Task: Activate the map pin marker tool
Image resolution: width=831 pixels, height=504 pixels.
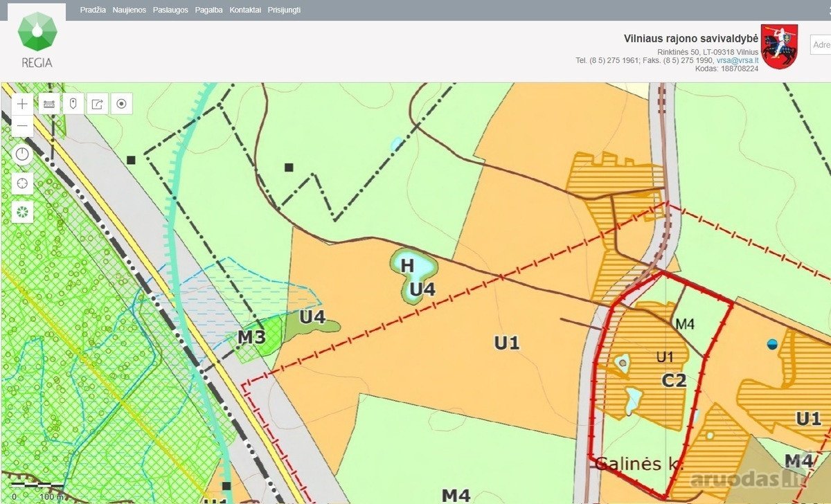Action: [73, 104]
